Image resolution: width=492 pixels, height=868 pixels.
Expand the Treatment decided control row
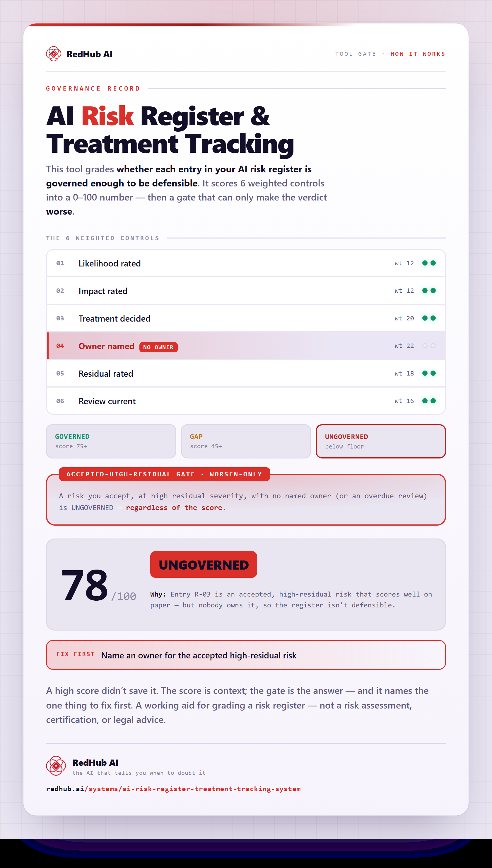tap(246, 318)
